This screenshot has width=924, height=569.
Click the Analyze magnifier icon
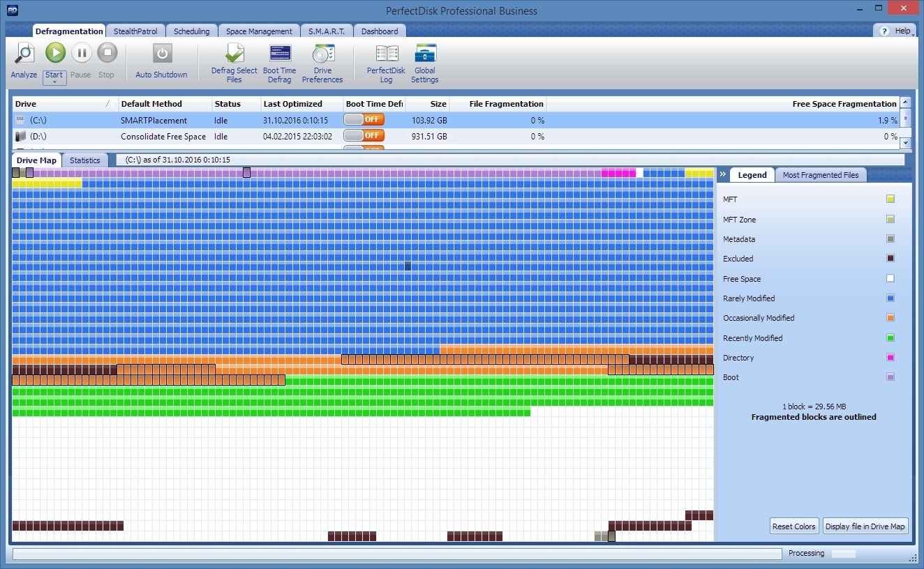[x=24, y=54]
